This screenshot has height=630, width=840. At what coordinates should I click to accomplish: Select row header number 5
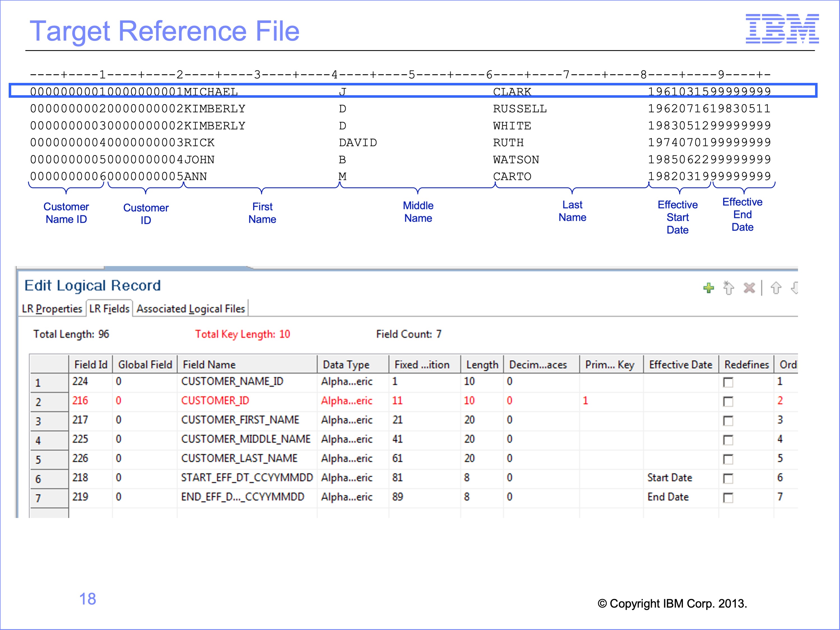pos(49,460)
